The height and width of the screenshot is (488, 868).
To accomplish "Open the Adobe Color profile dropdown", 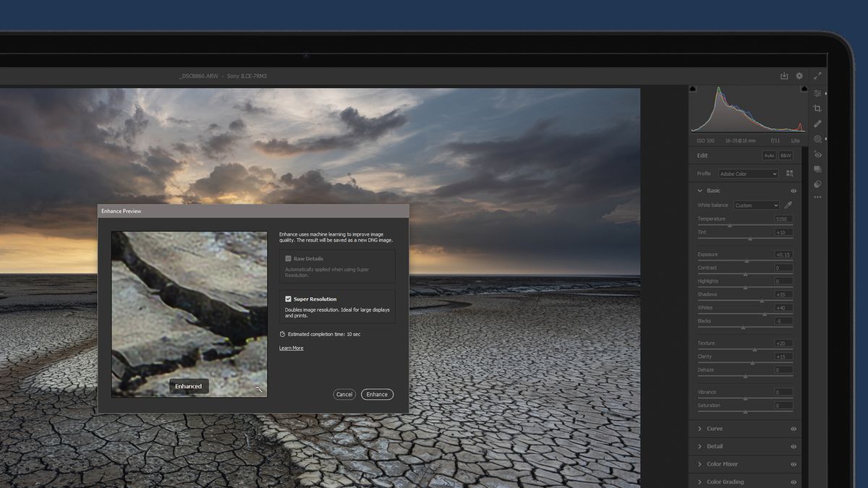I will (x=747, y=174).
